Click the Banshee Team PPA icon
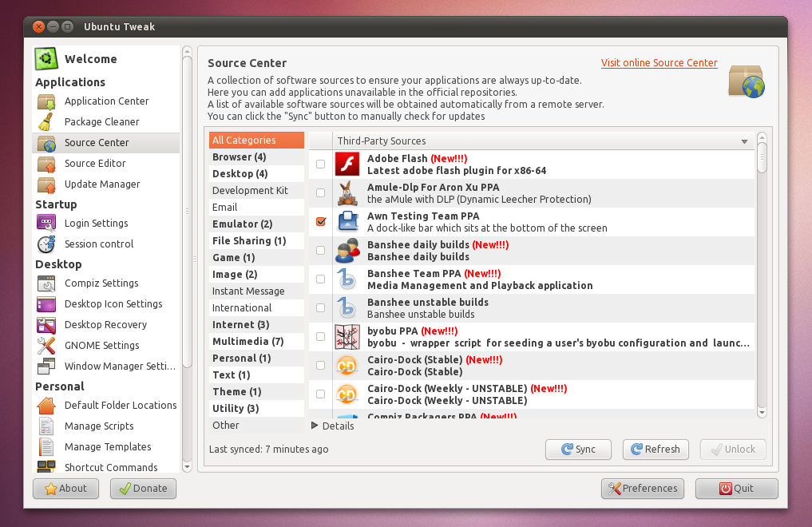The height and width of the screenshot is (527, 812). [x=347, y=279]
